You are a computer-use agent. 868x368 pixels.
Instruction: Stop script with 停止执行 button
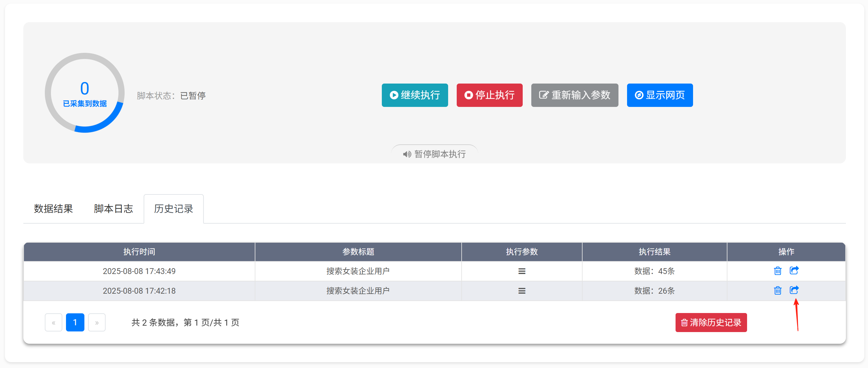[x=489, y=95]
